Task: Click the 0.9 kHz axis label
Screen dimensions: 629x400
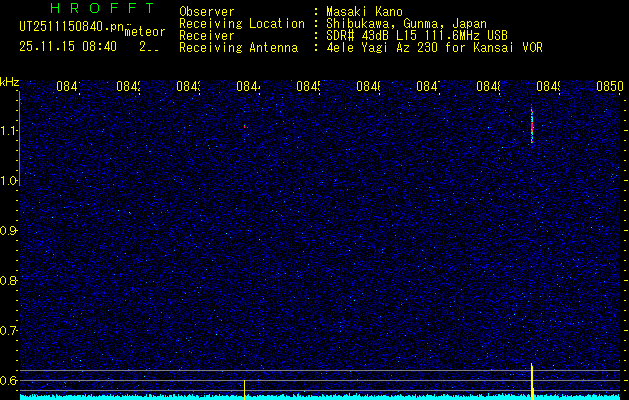Action: [x=8, y=231]
